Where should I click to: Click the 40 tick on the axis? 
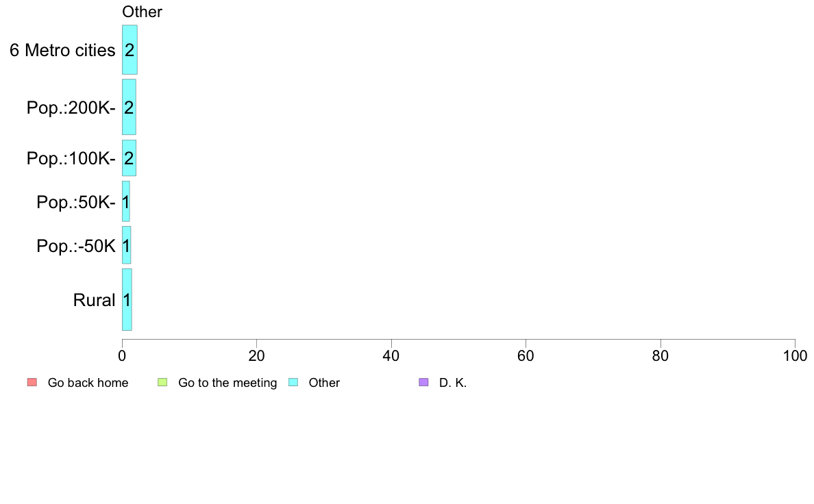point(391,355)
